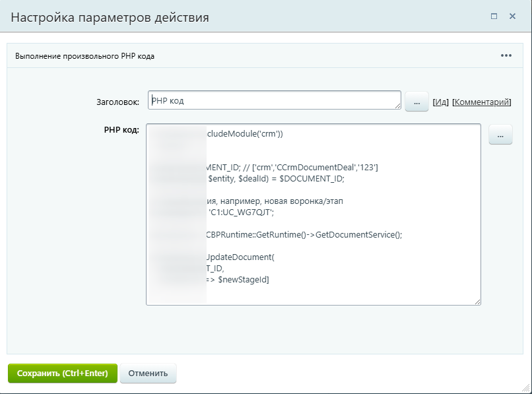Click the resize grip of the PHP code textarea
This screenshot has height=394, width=532.
(x=477, y=302)
